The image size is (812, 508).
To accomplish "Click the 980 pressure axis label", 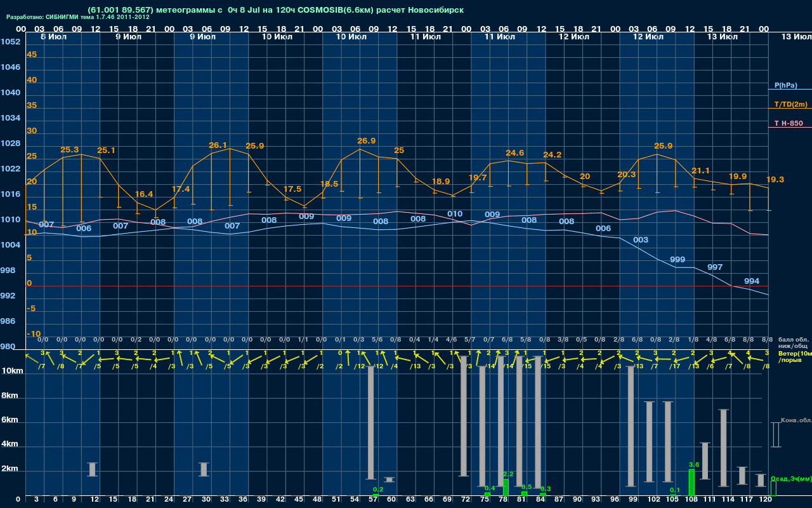I will (x=8, y=347).
